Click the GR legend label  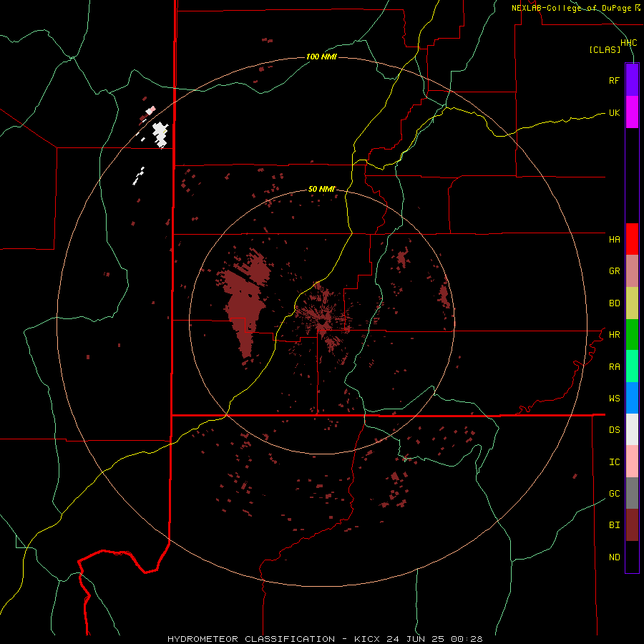[614, 271]
